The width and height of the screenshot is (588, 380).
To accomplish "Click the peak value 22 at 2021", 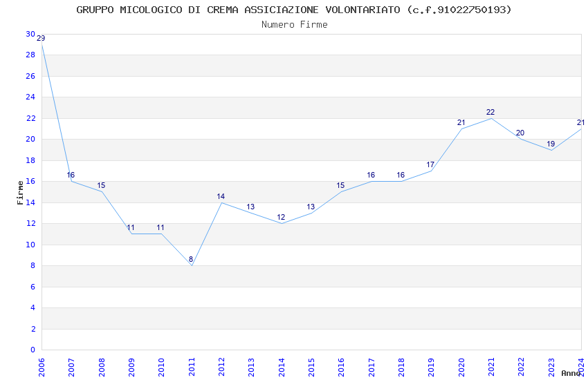I will click(x=490, y=112).
